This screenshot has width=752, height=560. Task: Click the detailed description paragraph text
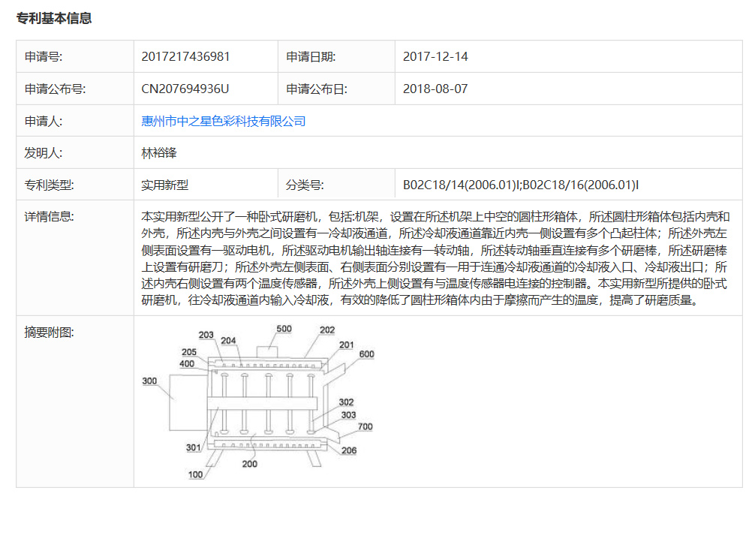(435, 258)
